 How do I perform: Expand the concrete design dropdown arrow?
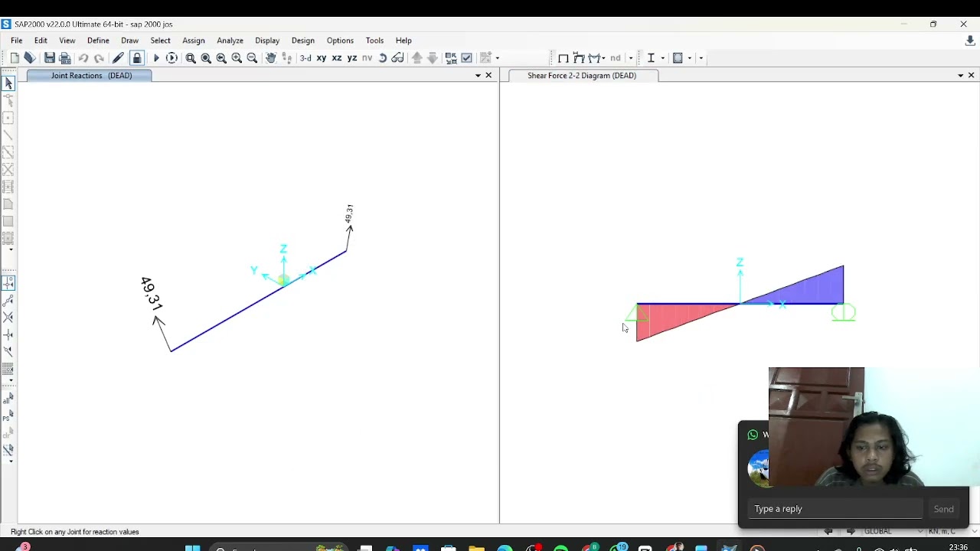[689, 58]
